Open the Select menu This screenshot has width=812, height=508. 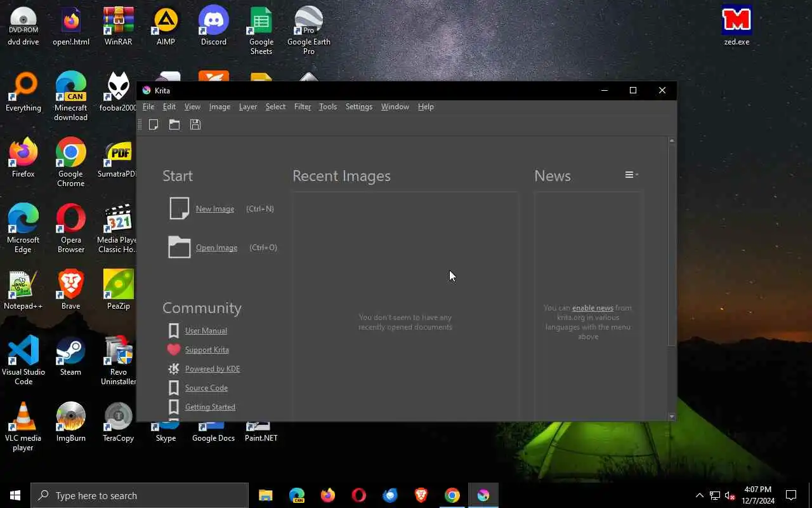click(275, 107)
